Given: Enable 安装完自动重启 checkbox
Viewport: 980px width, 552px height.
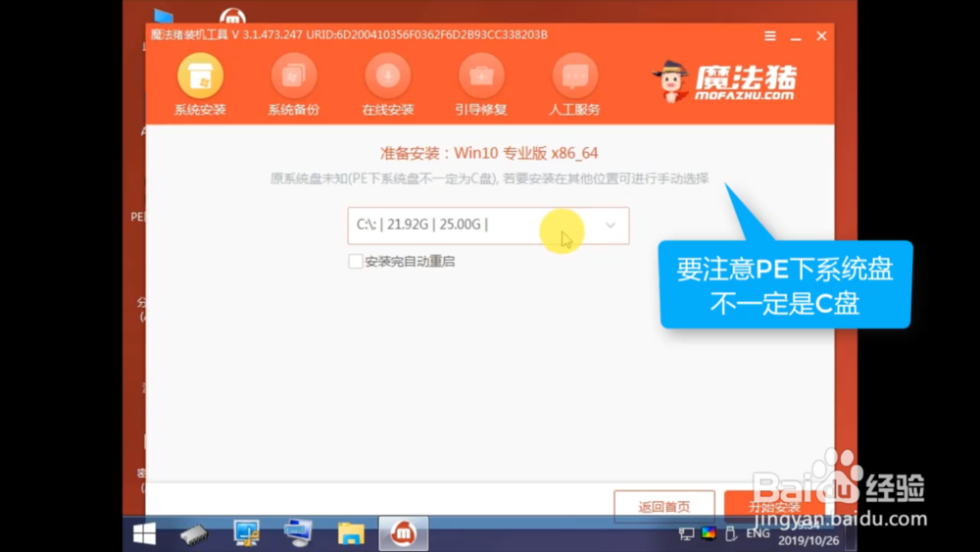Looking at the screenshot, I should pos(356,262).
